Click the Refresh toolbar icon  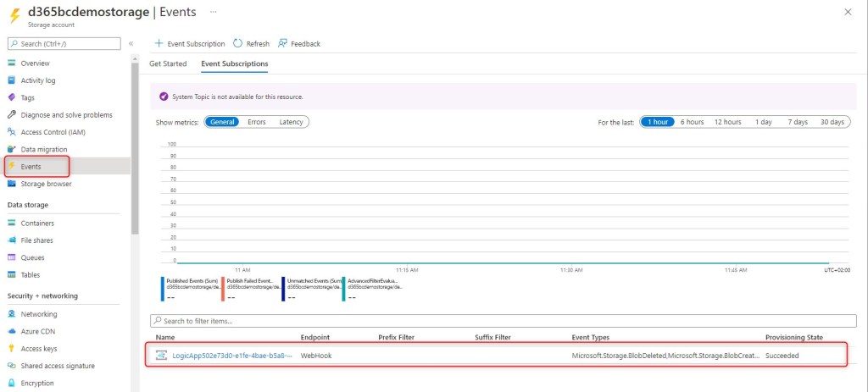tap(237, 43)
